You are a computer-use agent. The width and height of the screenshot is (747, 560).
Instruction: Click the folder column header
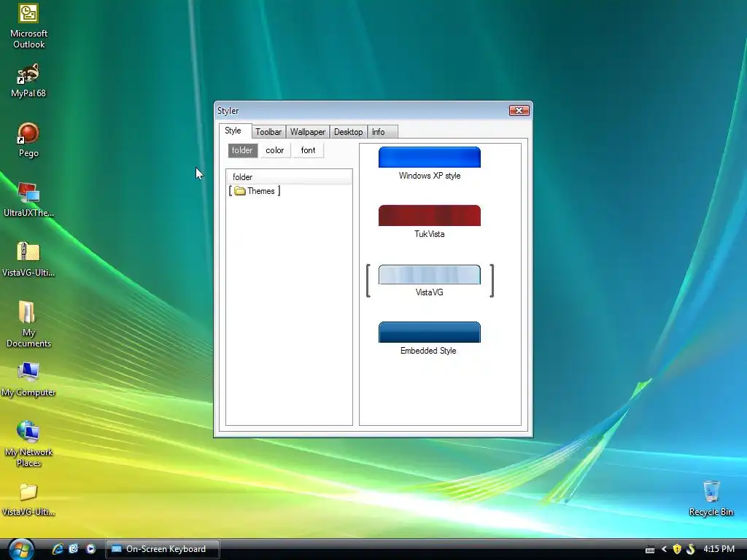(x=289, y=177)
